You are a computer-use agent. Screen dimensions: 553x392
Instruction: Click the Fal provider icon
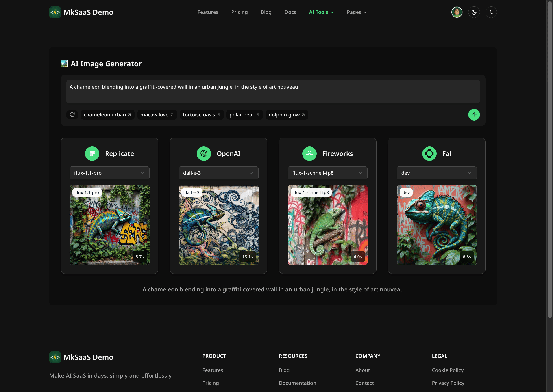(429, 153)
